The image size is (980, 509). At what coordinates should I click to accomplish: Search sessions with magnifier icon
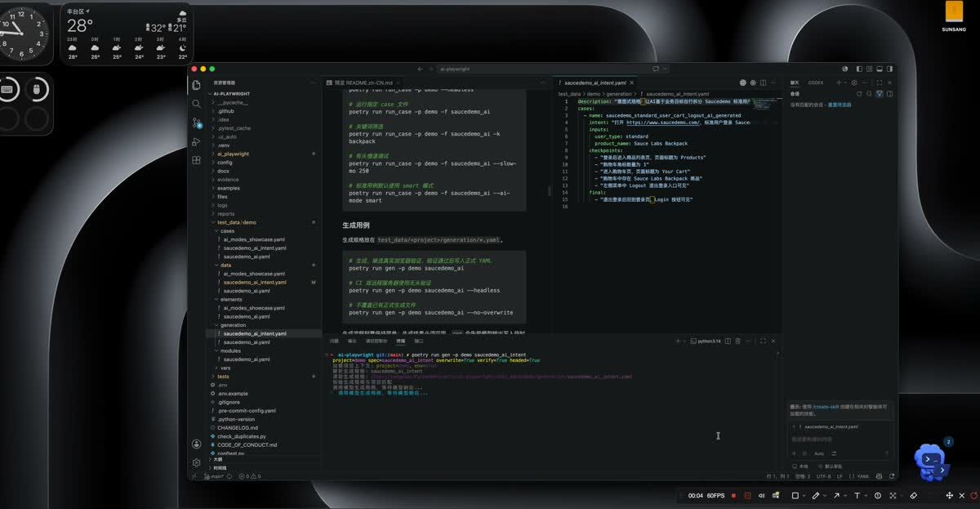click(869, 94)
